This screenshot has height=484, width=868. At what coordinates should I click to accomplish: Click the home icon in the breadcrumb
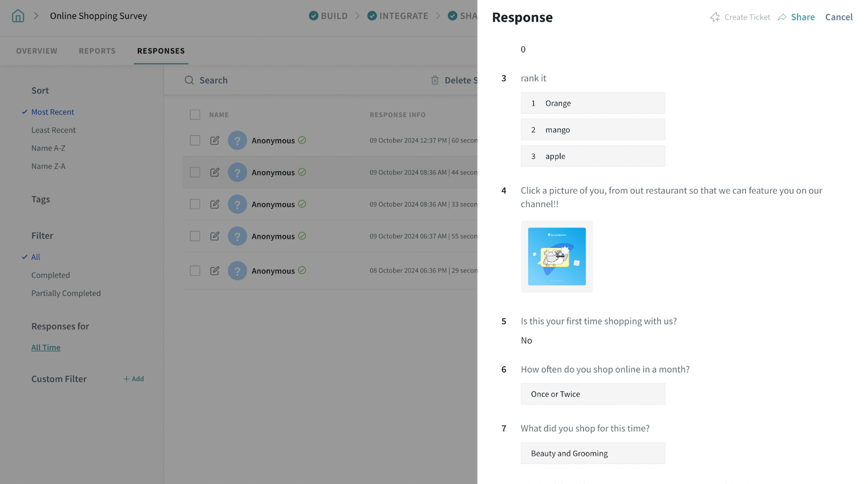pos(18,16)
